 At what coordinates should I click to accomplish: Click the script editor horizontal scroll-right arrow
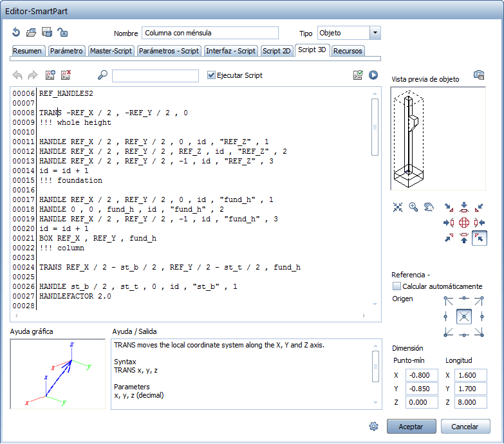pos(364,315)
